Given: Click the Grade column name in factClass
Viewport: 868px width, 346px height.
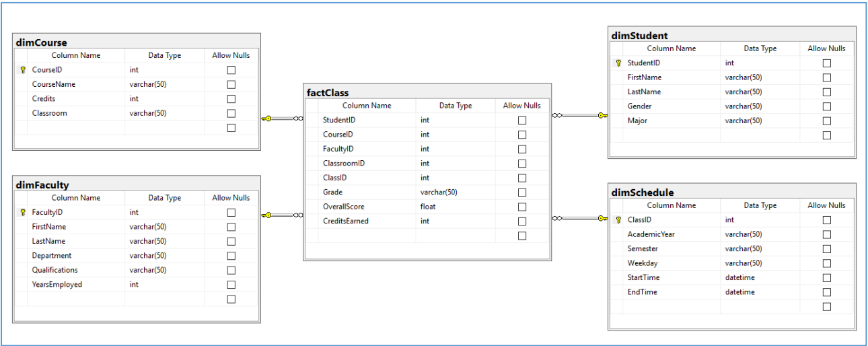Looking at the screenshot, I should pyautogui.click(x=332, y=193).
